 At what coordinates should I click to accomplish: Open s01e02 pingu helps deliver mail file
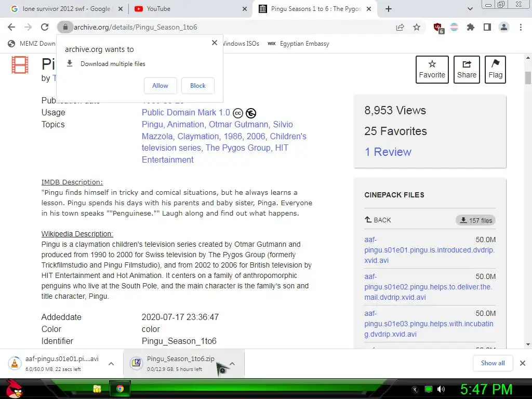point(428,287)
